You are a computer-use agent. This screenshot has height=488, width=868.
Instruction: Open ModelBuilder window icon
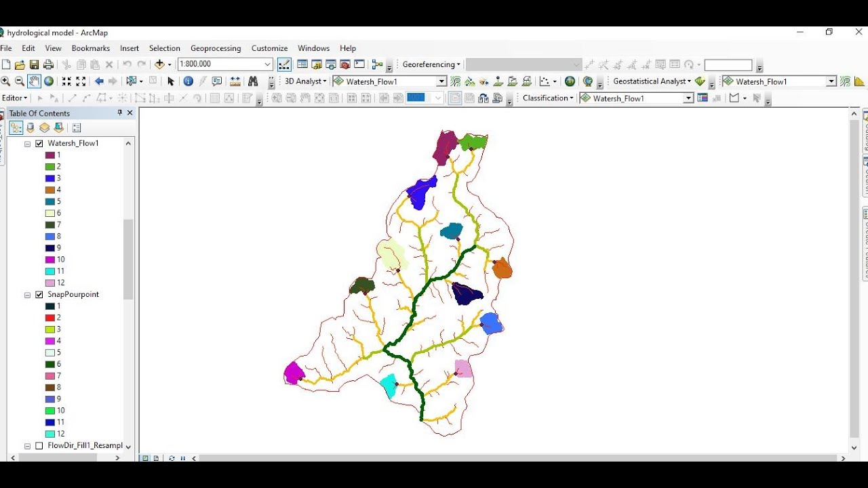click(x=377, y=64)
